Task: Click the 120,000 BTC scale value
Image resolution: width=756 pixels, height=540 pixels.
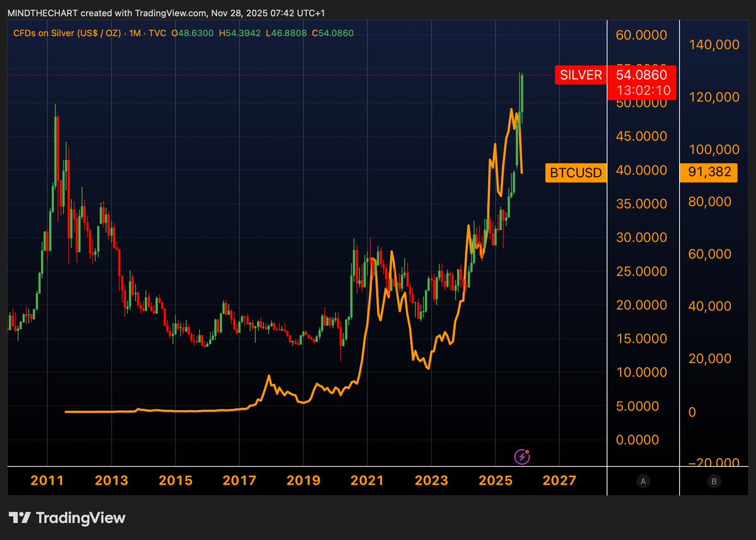Action: tap(714, 97)
